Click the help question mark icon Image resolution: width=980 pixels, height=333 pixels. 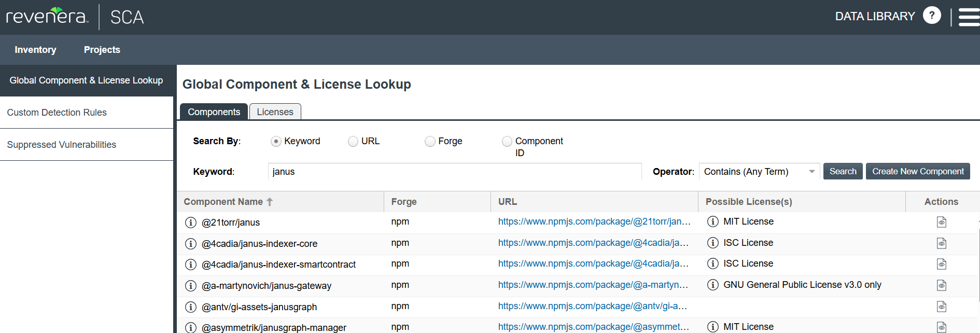tap(931, 16)
